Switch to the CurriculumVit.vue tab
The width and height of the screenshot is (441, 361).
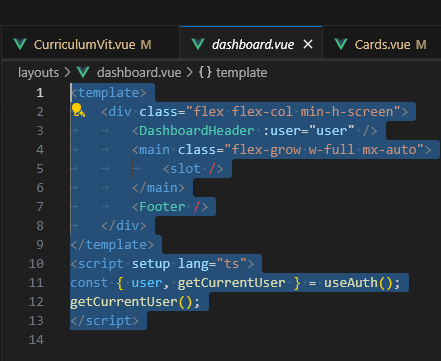(x=91, y=44)
